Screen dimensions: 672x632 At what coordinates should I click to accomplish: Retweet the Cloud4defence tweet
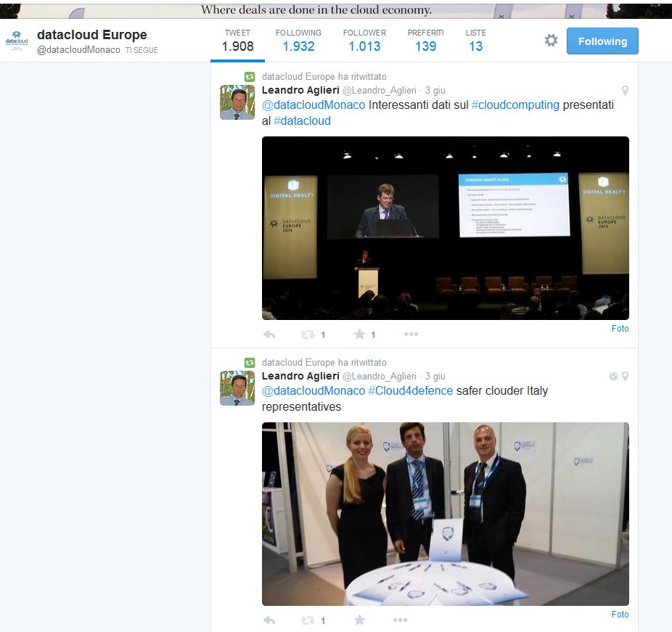point(307,620)
